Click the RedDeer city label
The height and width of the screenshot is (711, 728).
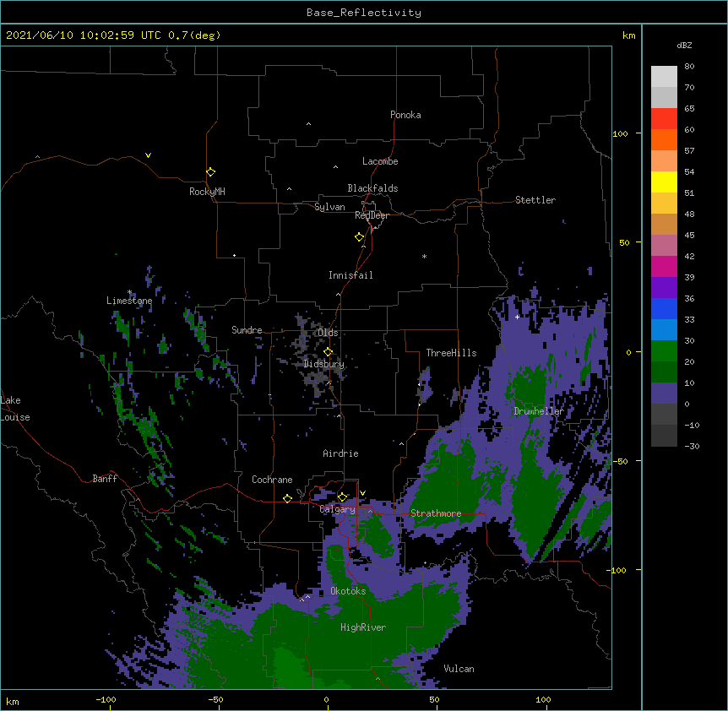point(372,215)
